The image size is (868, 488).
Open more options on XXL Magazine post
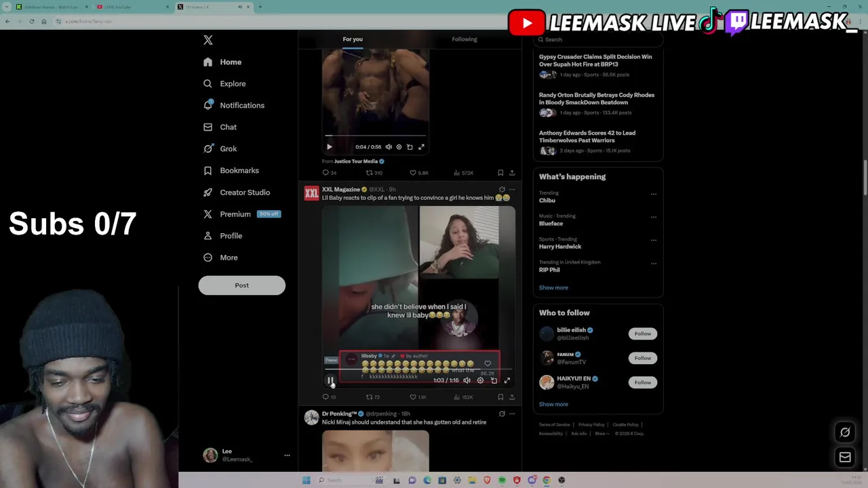click(512, 189)
